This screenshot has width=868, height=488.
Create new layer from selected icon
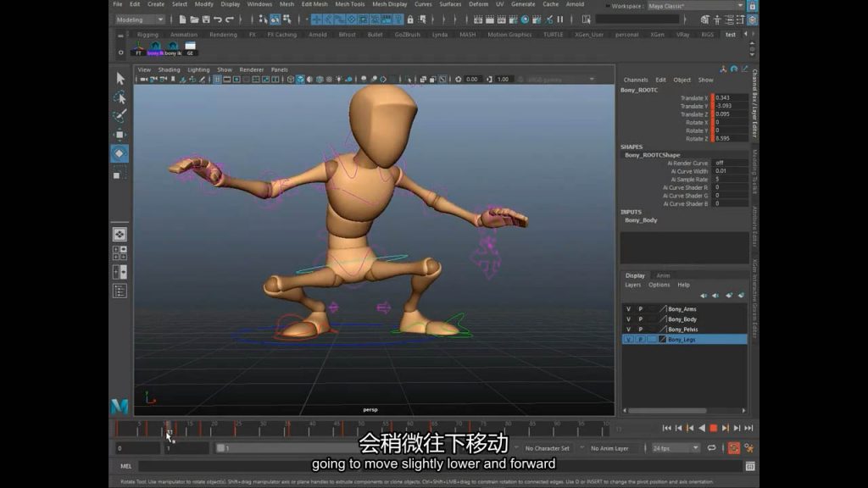tap(741, 296)
